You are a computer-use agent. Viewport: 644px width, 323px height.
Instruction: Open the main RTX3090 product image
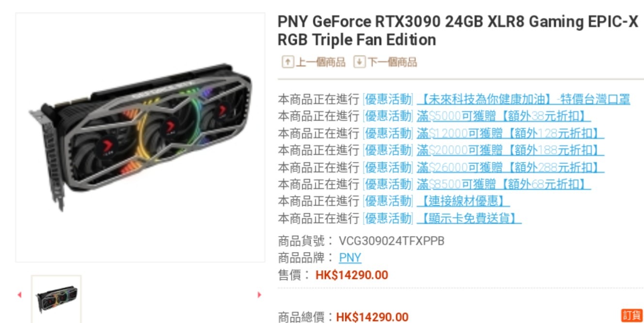pos(140,138)
